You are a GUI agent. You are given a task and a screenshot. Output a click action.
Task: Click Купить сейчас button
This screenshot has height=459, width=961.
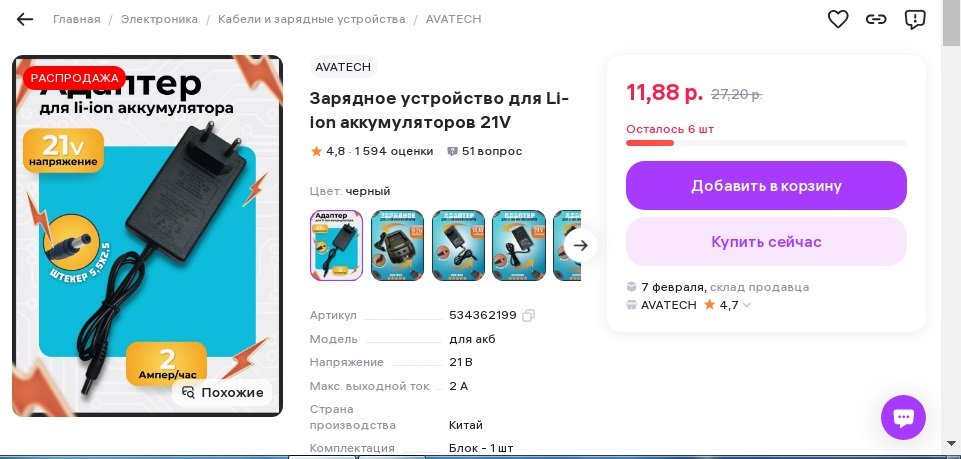click(x=766, y=241)
